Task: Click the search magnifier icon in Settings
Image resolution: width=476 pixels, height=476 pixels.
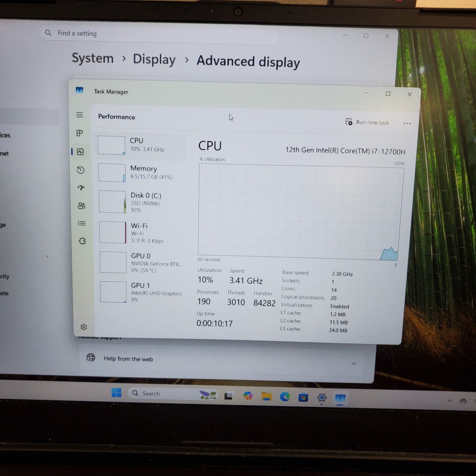Action: pos(48,33)
